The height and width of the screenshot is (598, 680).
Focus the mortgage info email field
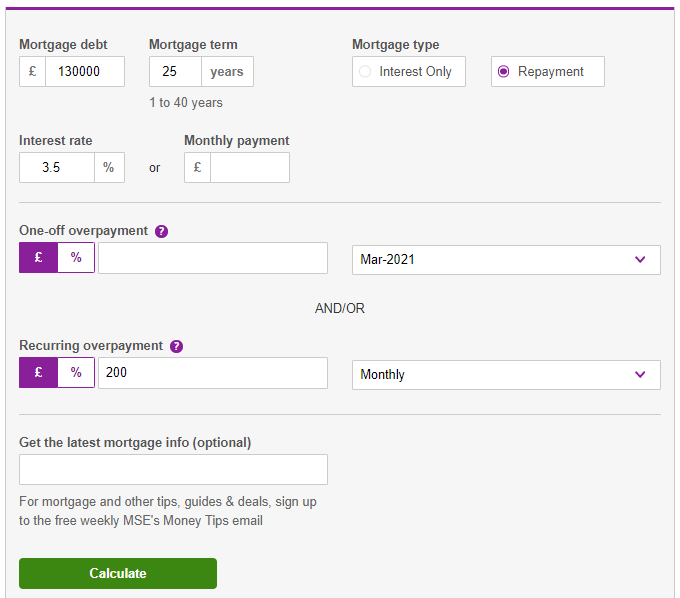pyautogui.click(x=173, y=470)
